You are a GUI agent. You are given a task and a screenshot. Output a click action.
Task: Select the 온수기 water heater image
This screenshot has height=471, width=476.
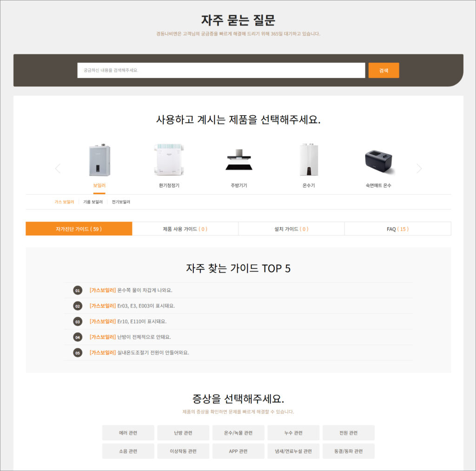[309, 160]
